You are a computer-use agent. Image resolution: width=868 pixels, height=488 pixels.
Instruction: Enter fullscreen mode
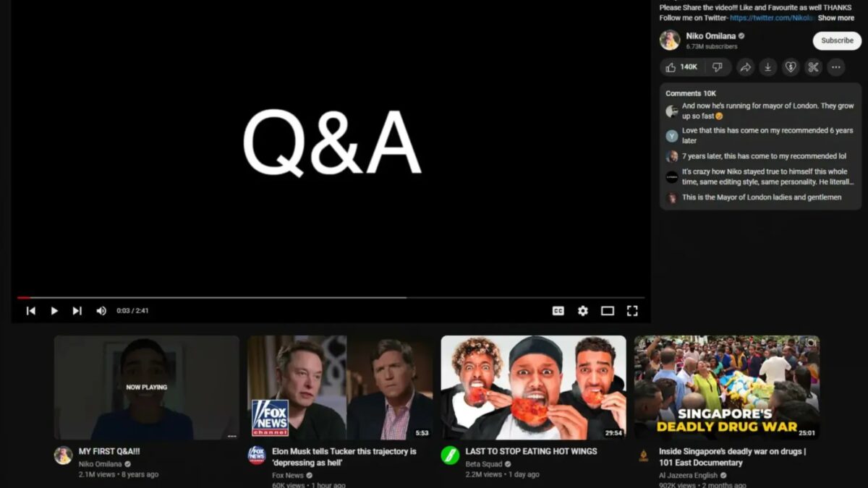pyautogui.click(x=632, y=311)
